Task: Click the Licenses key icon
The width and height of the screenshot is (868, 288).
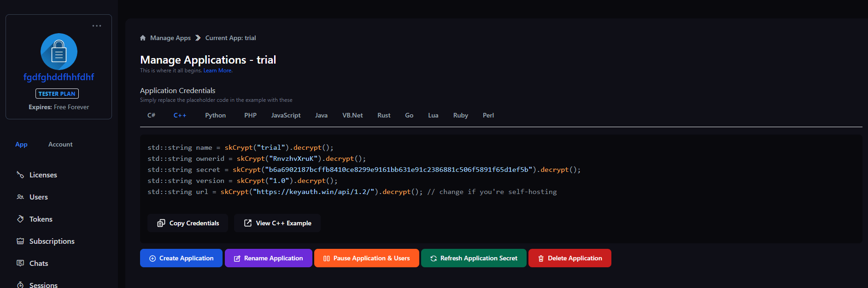Action: coord(20,175)
